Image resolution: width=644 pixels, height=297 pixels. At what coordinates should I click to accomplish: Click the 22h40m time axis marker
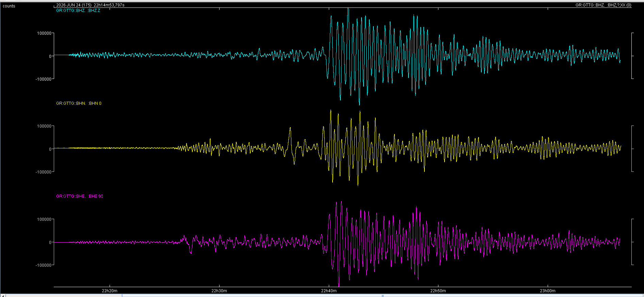point(329,291)
